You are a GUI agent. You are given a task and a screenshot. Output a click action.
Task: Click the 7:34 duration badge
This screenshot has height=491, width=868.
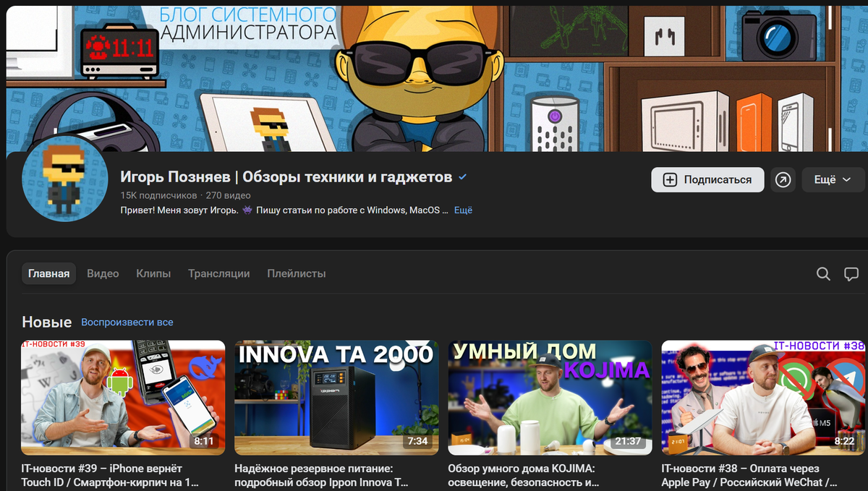coord(417,441)
